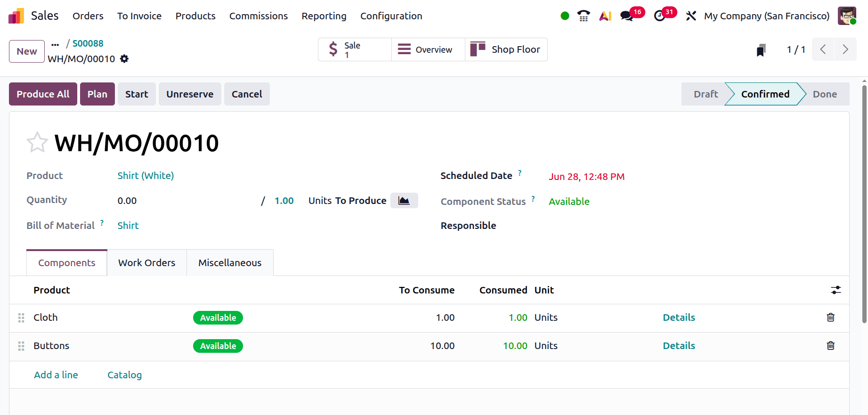Open the To Invoice menu
The width and height of the screenshot is (868, 415).
coord(139,16)
